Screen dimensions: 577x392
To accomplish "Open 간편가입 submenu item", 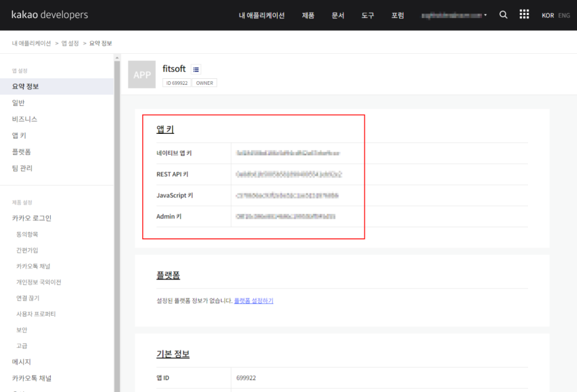I will (27, 250).
